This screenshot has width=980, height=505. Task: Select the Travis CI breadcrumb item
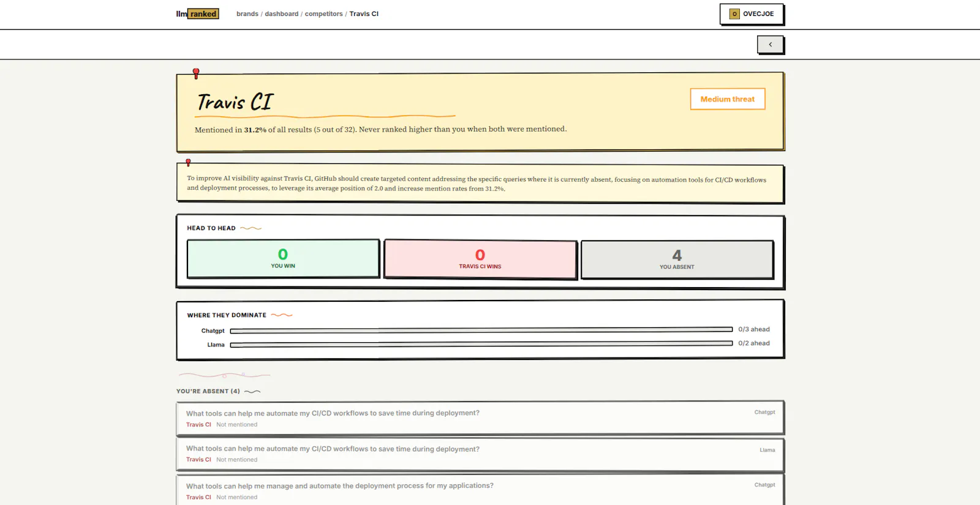tap(364, 14)
